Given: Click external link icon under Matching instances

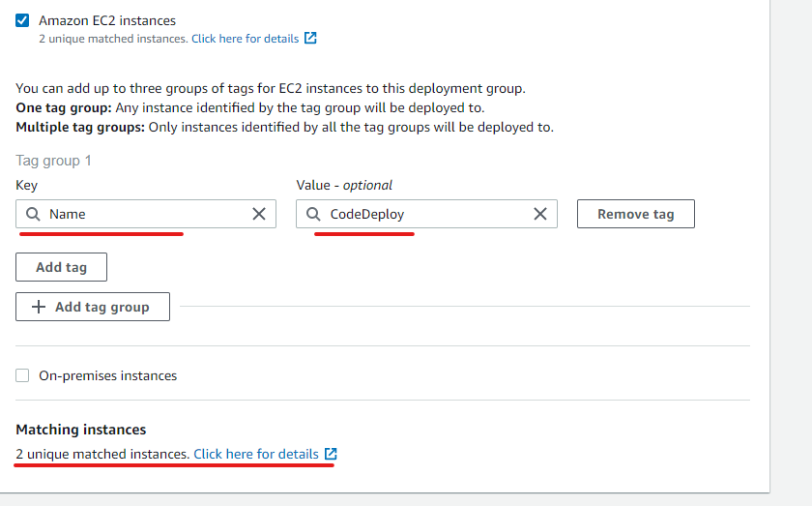Looking at the screenshot, I should (x=331, y=454).
